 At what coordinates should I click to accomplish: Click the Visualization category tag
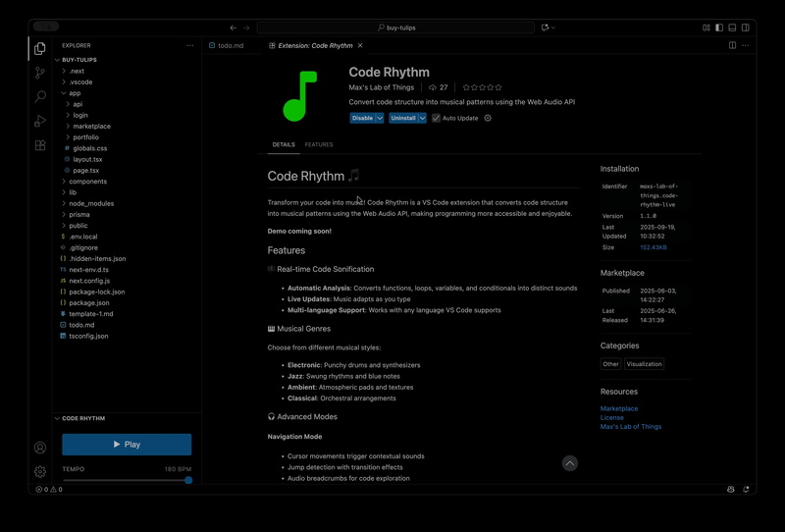pos(645,364)
